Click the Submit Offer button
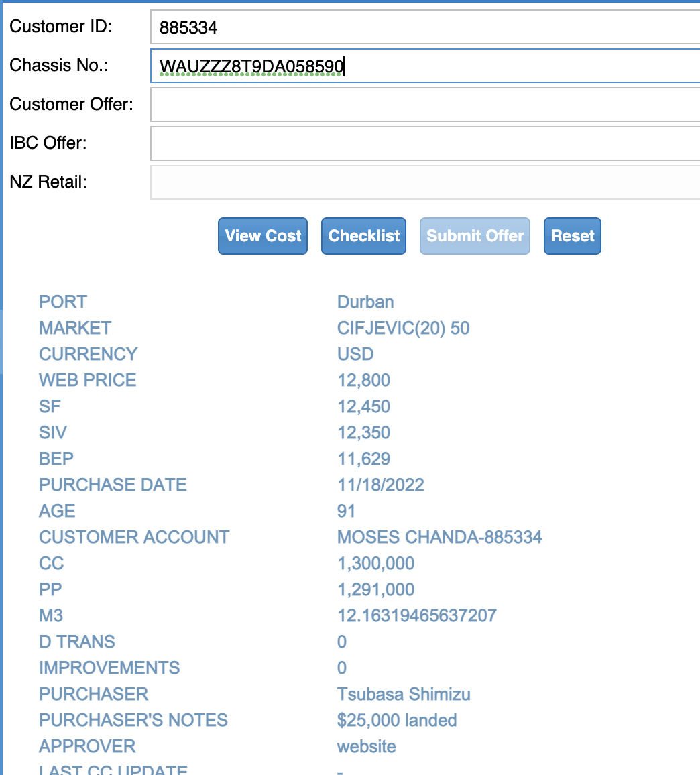Screen dimensions: 700x775 pos(475,236)
